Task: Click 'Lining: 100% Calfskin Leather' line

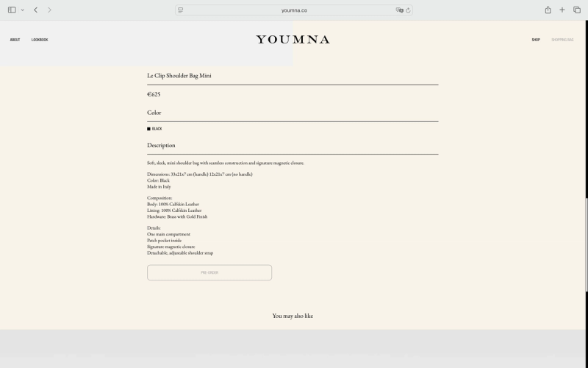Action: (x=174, y=210)
